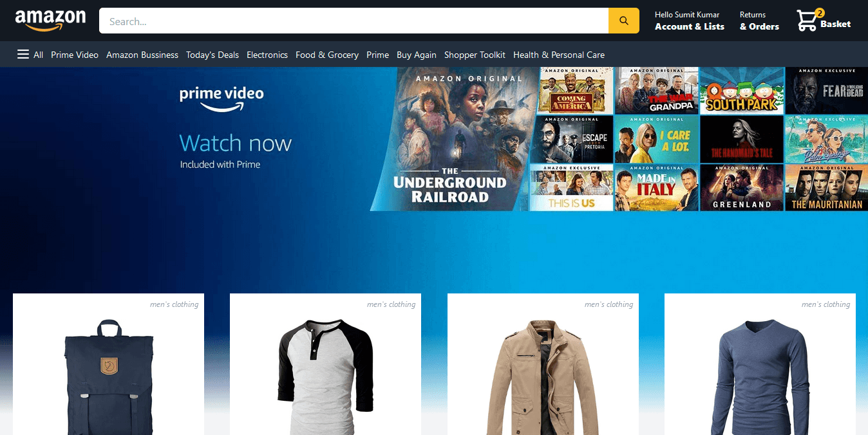Open The Underground Railroad poster
The height and width of the screenshot is (435, 868).
[x=454, y=139]
